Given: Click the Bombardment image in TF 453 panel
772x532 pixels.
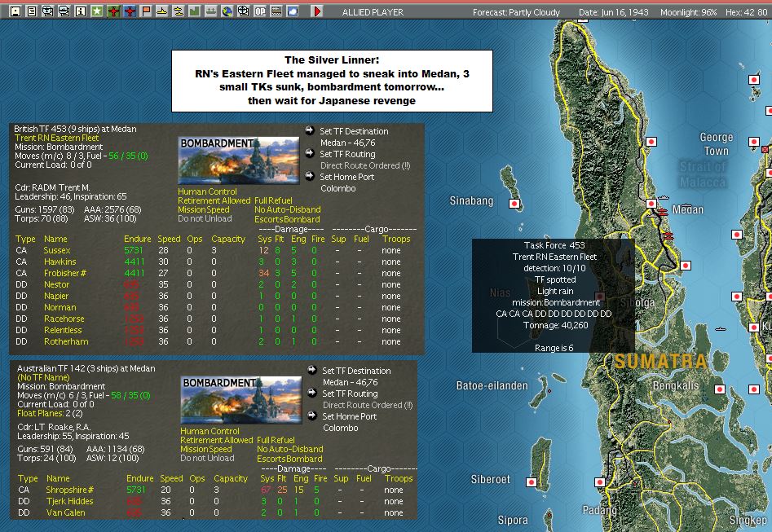Looking at the screenshot, I should (238, 160).
